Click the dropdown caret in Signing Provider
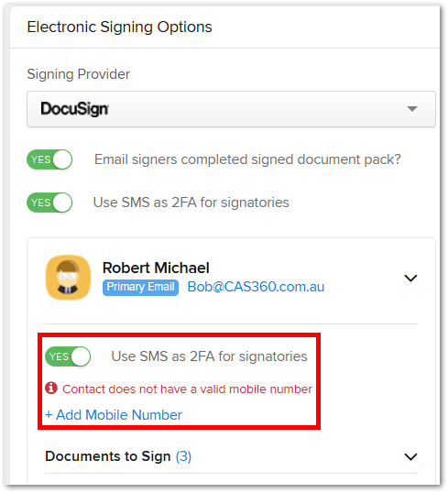This screenshot has width=448, height=493. point(412,109)
